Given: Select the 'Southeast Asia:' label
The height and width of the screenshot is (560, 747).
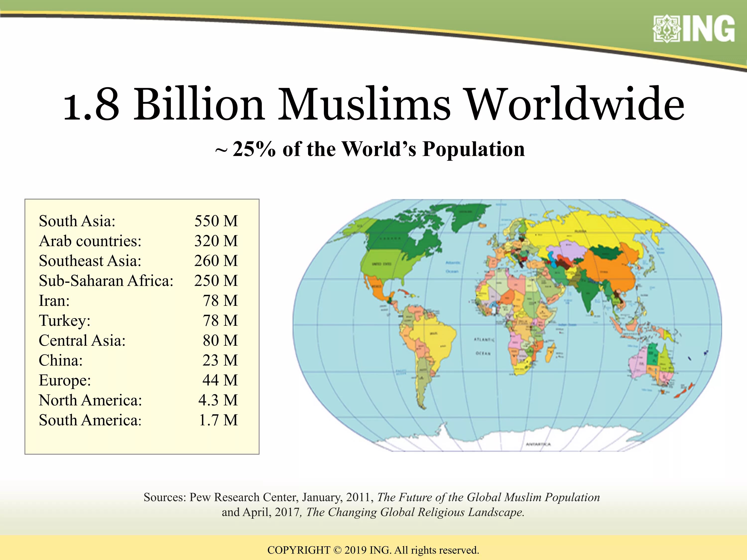Looking at the screenshot, I should (x=90, y=261).
